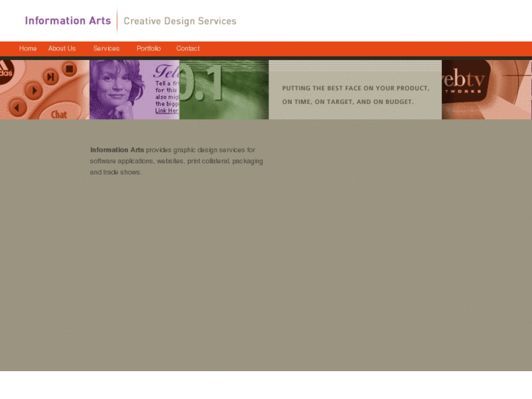
Task: Click the 'Putting the best face' slogan text
Action: pos(356,89)
